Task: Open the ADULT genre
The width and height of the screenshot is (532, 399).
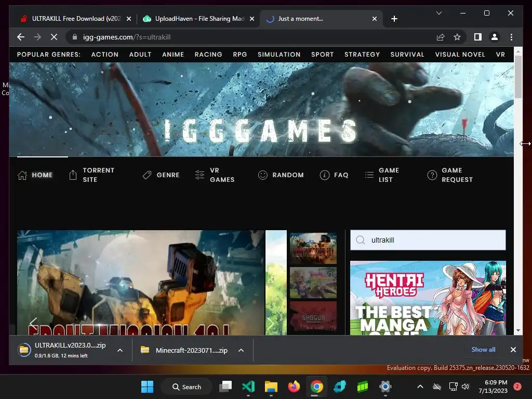Action: pyautogui.click(x=140, y=54)
